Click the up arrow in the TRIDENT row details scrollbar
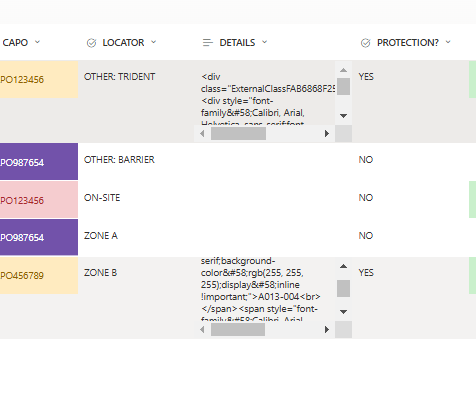 click(x=343, y=70)
